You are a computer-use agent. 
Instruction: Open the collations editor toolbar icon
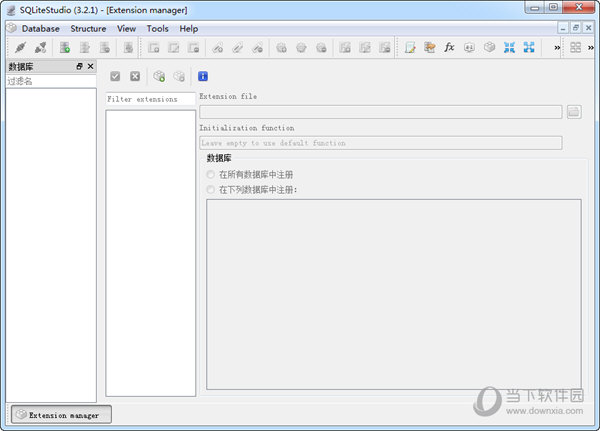(x=469, y=47)
